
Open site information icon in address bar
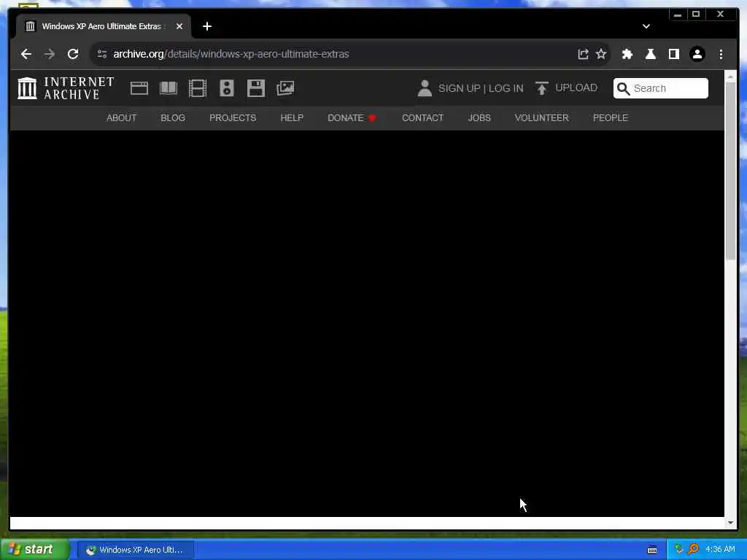click(x=102, y=54)
